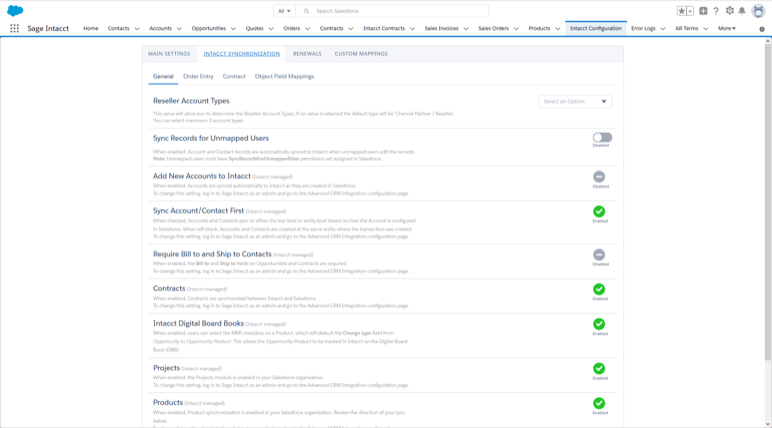Click Products setting enabled checkmark
This screenshot has height=428, width=772.
point(599,403)
